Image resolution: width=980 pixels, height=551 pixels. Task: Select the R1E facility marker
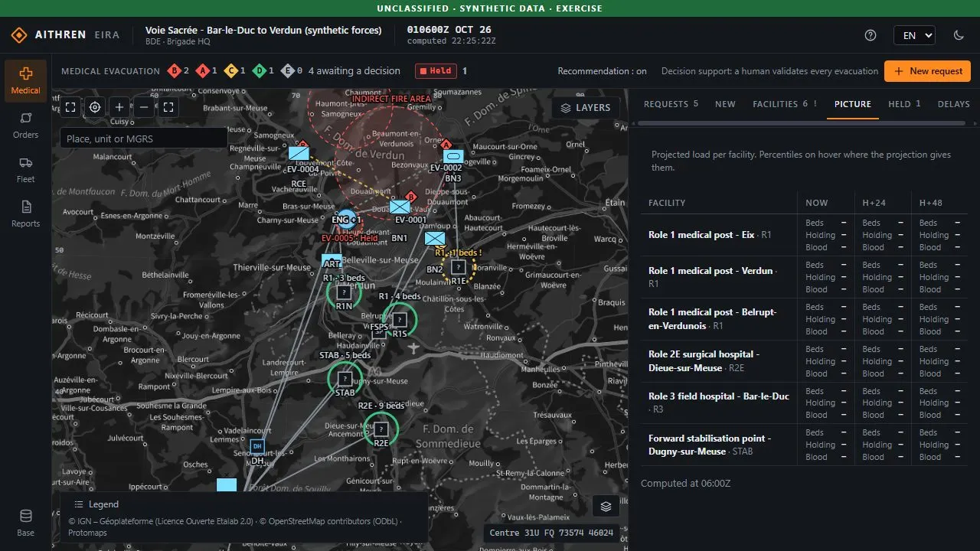coord(458,267)
